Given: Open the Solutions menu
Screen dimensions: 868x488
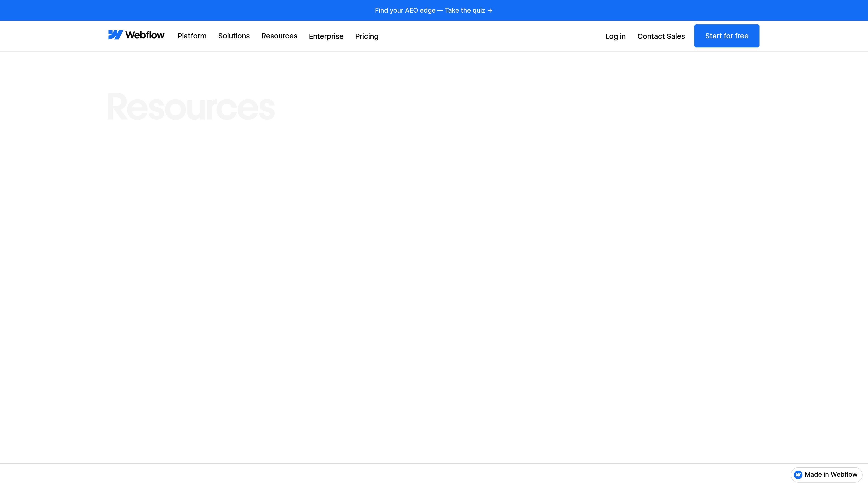Looking at the screenshot, I should point(234,36).
